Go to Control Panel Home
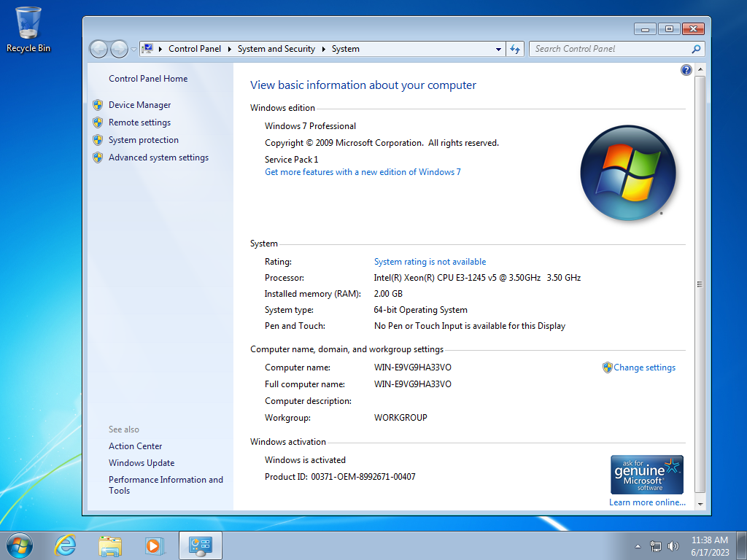 148,79
